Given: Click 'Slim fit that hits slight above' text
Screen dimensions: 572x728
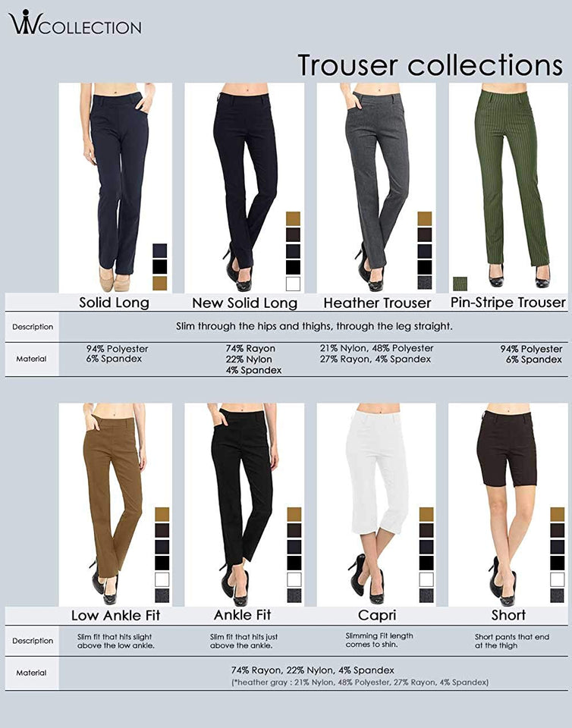Looking at the screenshot, I should point(115,642).
